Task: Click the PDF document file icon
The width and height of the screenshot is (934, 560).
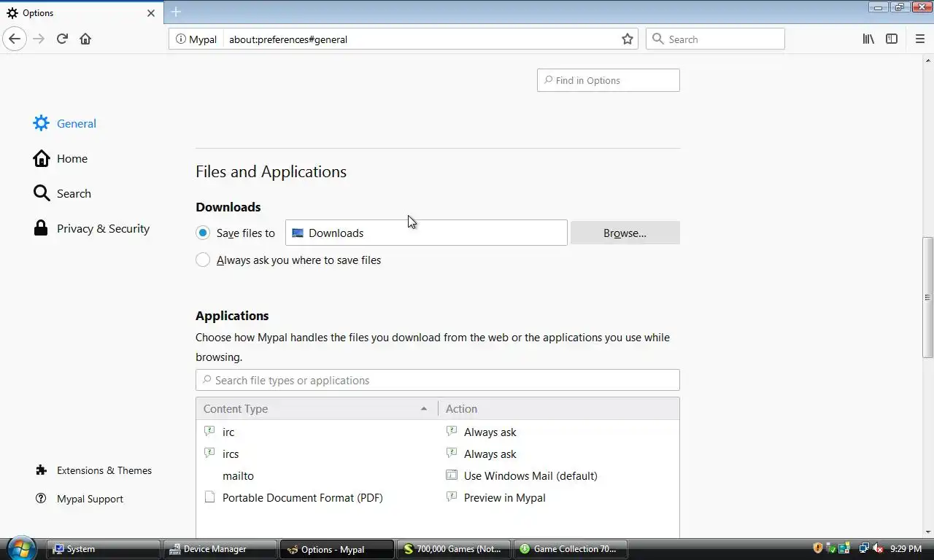Action: [209, 497]
